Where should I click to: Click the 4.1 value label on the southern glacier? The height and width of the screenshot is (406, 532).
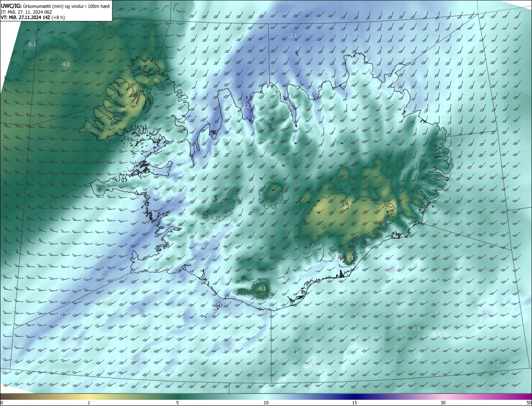coord(262,289)
